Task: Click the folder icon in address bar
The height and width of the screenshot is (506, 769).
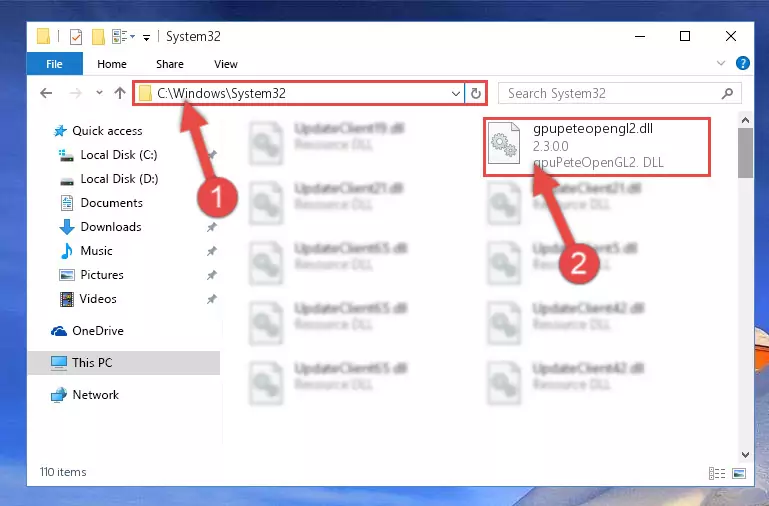Action: tap(145, 93)
